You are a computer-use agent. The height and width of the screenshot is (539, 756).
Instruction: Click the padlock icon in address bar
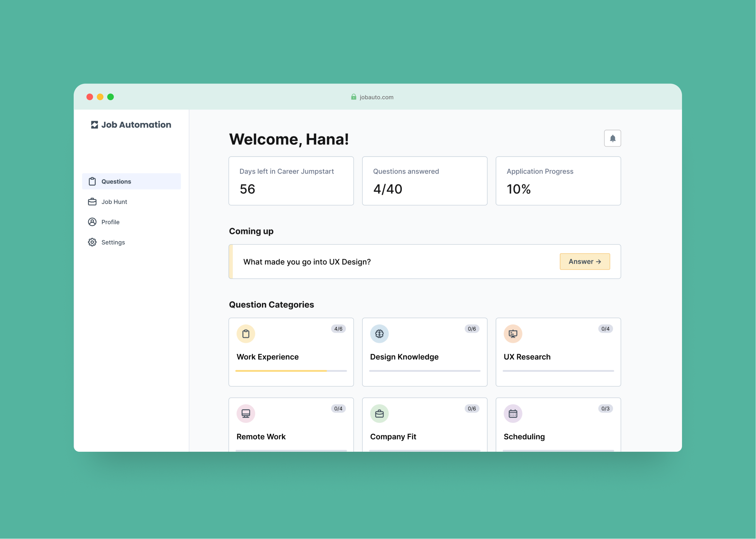[354, 97]
